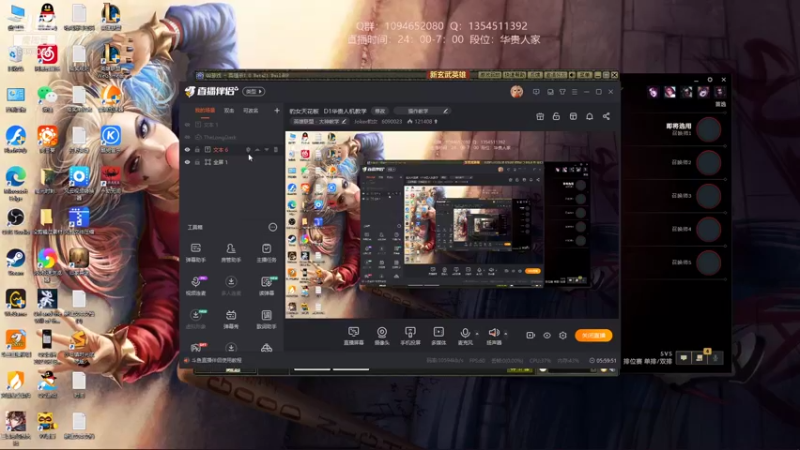The width and height of the screenshot is (800, 450).
Task: Edit the stream category with pencil icon
Action: coord(344,121)
